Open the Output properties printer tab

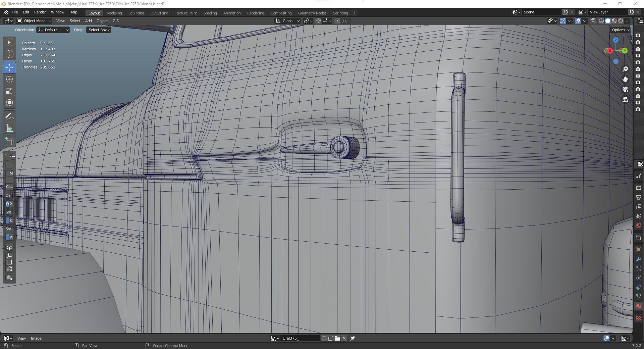638,197
